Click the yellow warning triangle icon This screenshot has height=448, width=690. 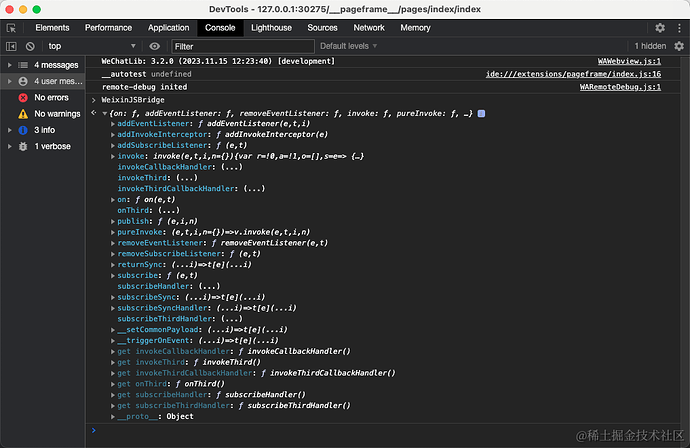(23, 114)
